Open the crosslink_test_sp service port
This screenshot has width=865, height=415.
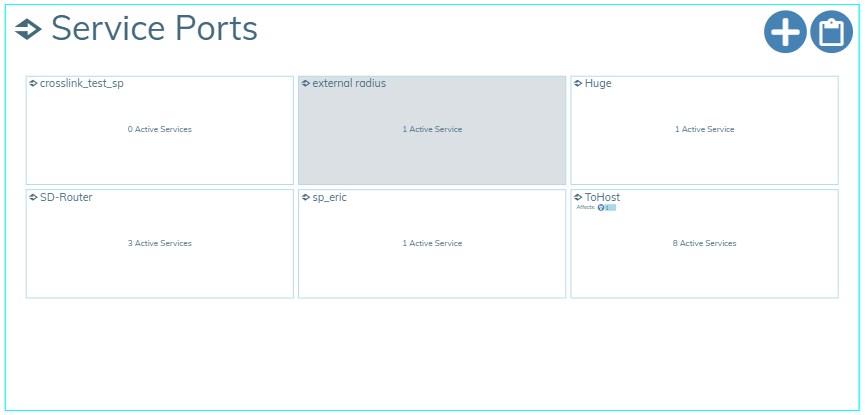[x=82, y=84]
